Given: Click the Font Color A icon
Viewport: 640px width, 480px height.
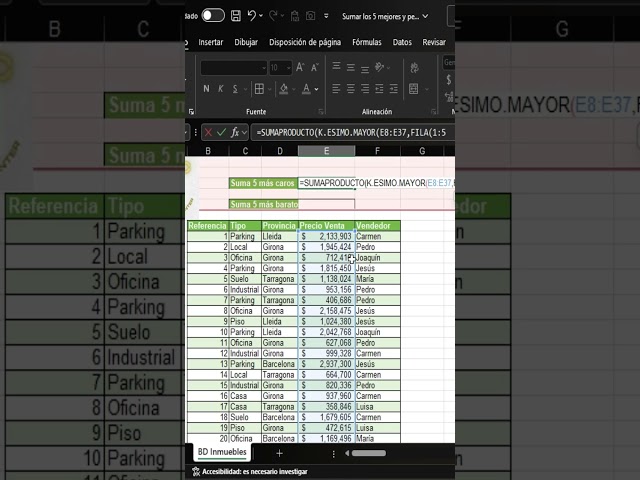Looking at the screenshot, I should click(x=306, y=89).
